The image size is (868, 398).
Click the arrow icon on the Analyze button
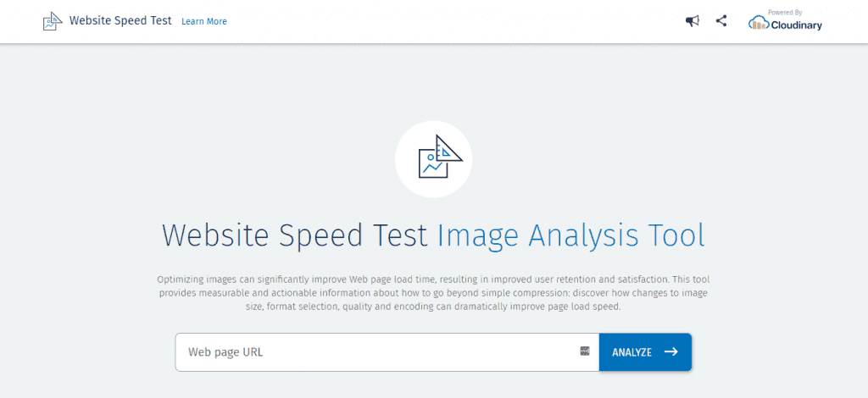click(x=671, y=351)
